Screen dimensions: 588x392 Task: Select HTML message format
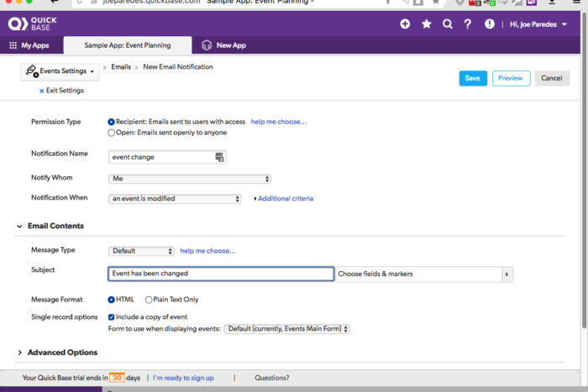click(111, 300)
